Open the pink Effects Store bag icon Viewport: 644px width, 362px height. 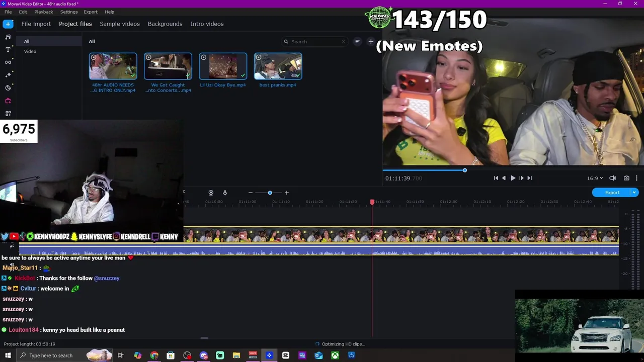pyautogui.click(x=8, y=101)
